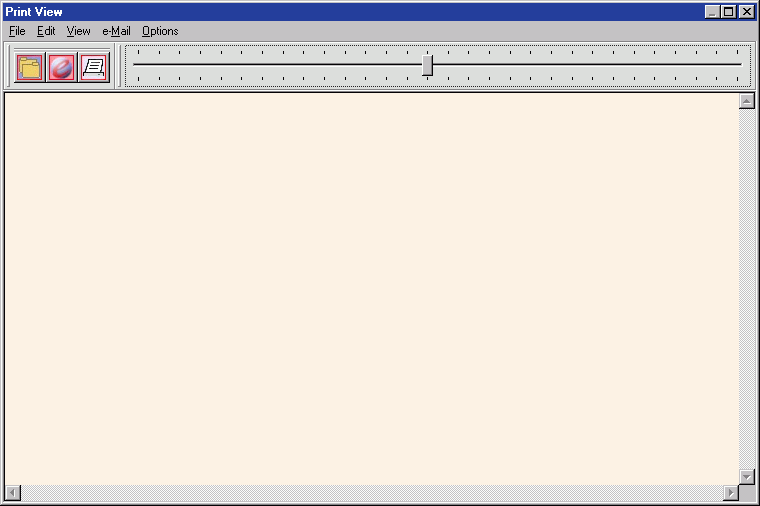The image size is (760, 506).
Task: Click left arrow on horizontal scrollbar
Action: [x=12, y=493]
